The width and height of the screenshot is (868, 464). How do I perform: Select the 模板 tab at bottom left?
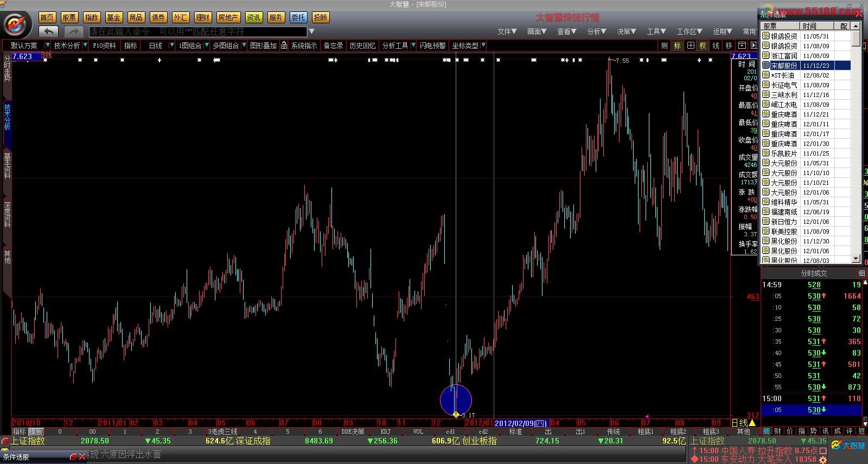click(x=36, y=431)
